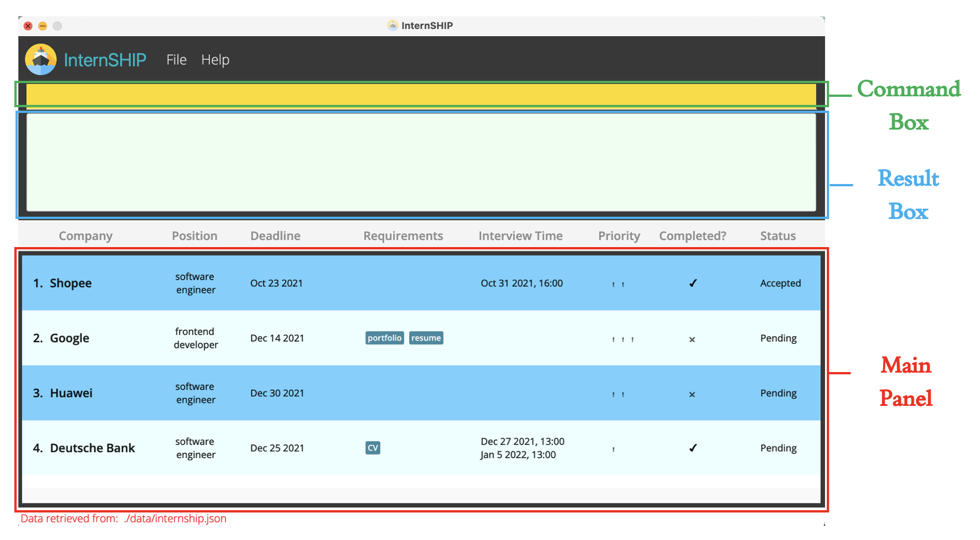980x540 pixels.
Task: Click Google's frontend developer position
Action: (196, 338)
